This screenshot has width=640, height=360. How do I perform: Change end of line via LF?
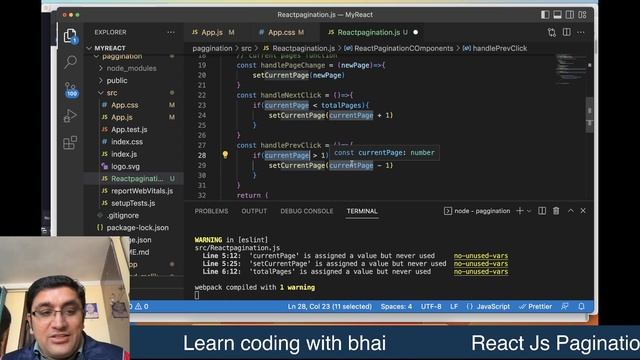pos(454,306)
